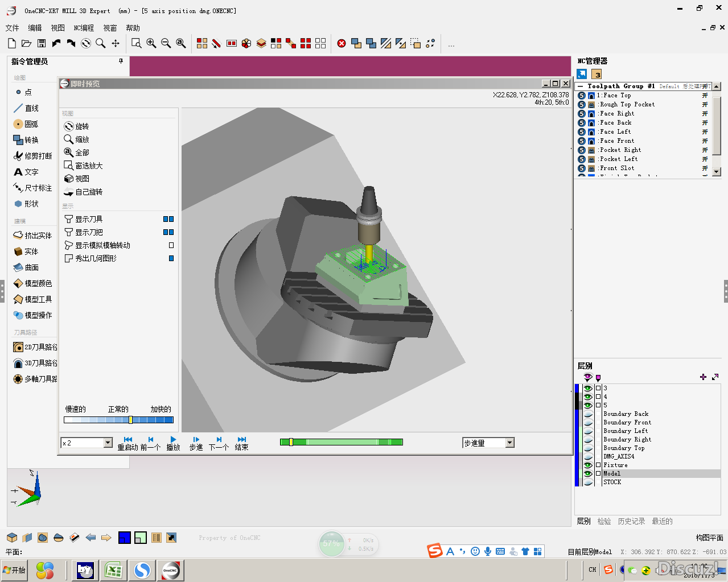Click 前一个 previous button
The width and height of the screenshot is (728, 582).
(150, 443)
